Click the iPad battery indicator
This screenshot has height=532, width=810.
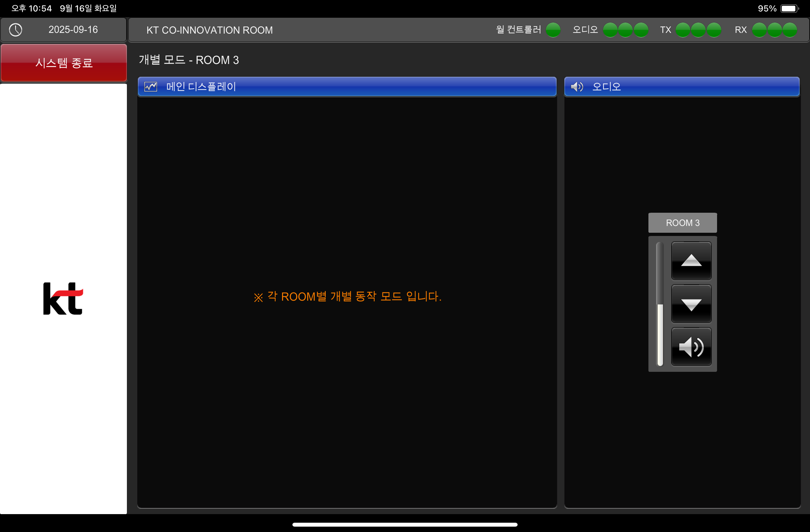tap(789, 8)
